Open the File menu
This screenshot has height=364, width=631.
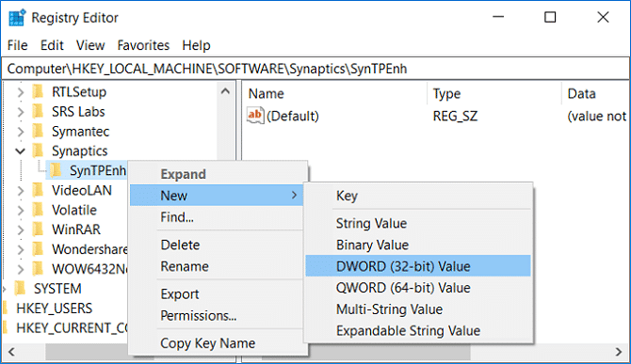click(17, 45)
